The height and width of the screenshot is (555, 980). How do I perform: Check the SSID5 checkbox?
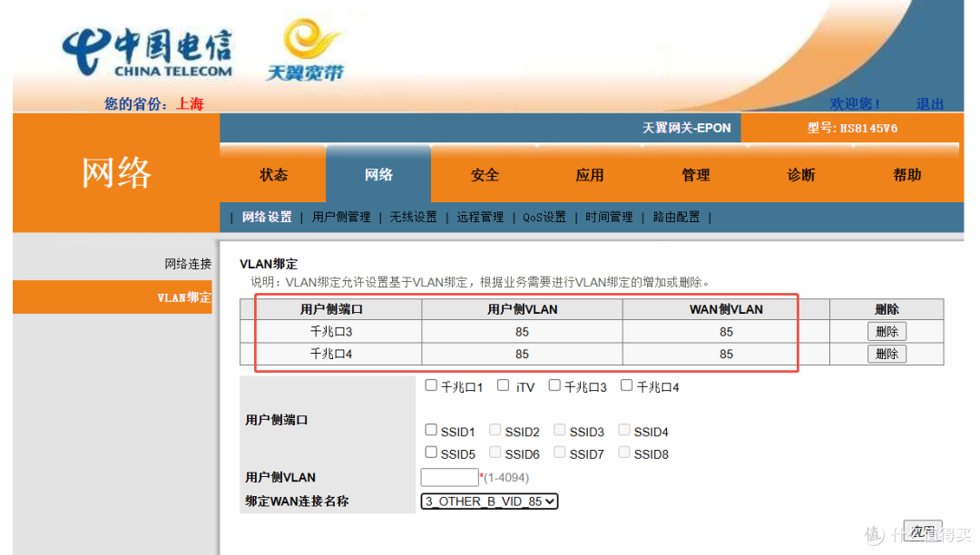click(431, 452)
